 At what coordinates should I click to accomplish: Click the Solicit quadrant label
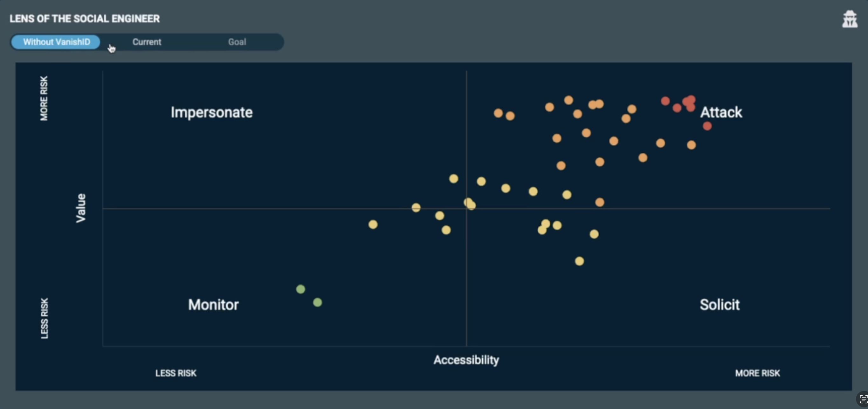coord(720,304)
